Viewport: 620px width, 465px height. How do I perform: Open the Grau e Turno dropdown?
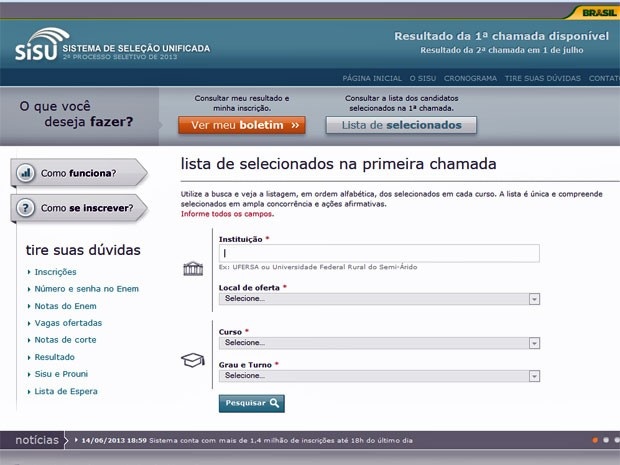tap(379, 376)
